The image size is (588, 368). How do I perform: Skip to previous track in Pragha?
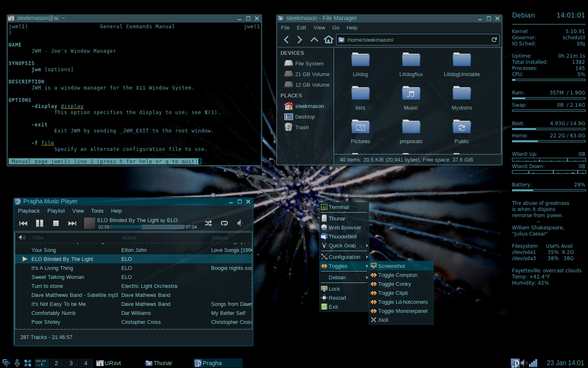(23, 224)
